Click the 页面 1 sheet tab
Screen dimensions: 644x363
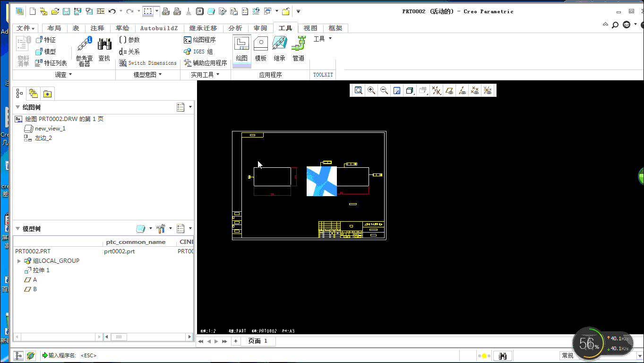[258, 341]
